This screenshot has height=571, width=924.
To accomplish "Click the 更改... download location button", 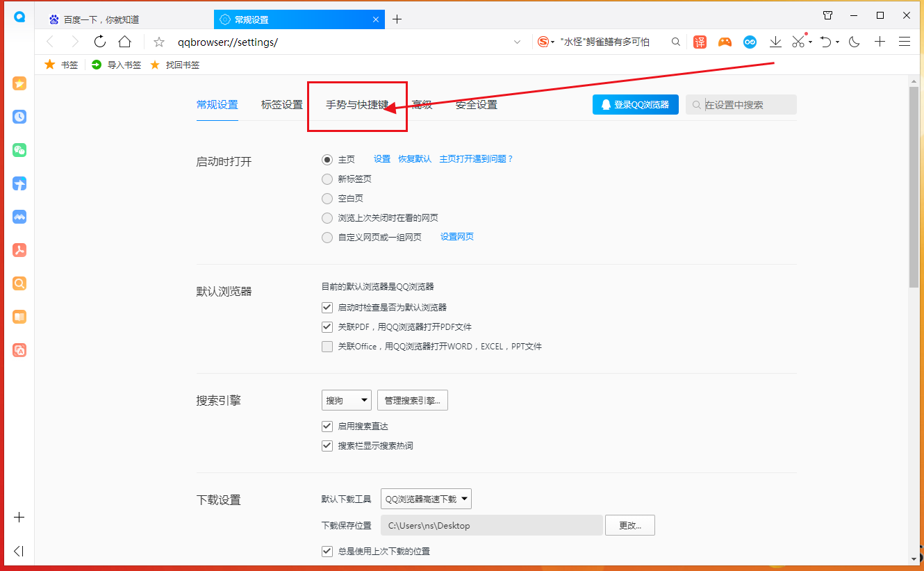I will tap(629, 525).
